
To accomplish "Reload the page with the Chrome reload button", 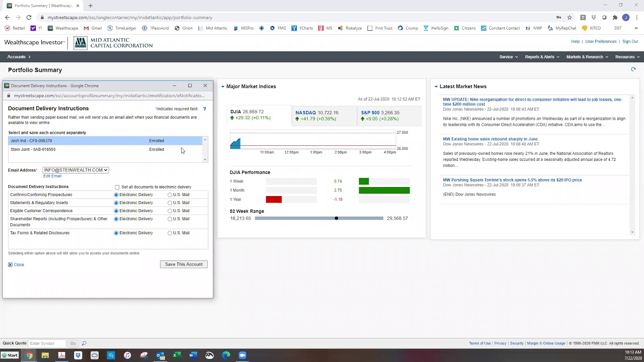I will coord(29,17).
